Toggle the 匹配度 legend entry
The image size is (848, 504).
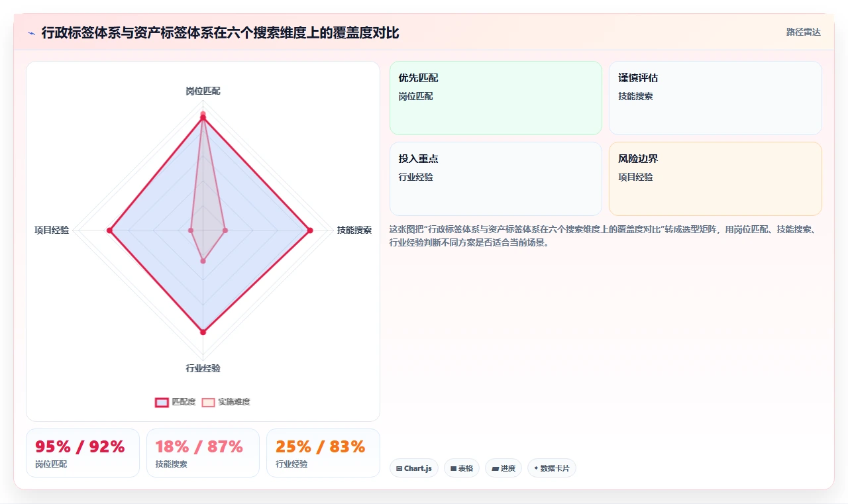click(176, 402)
